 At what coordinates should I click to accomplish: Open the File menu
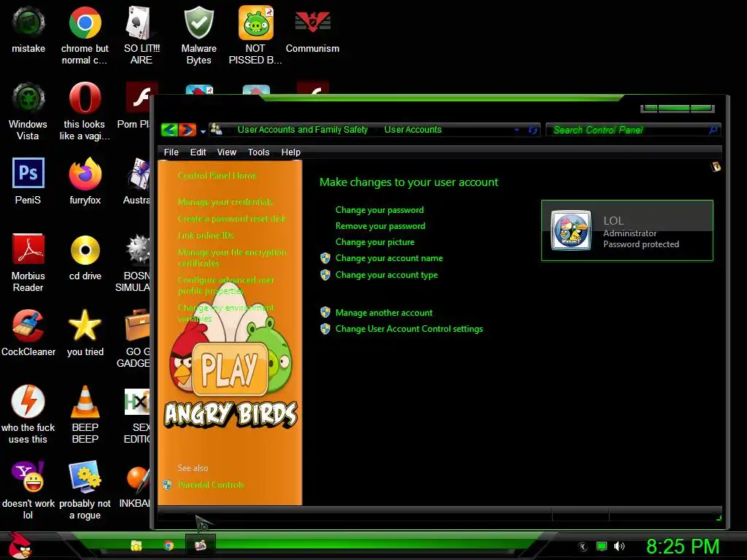[171, 152]
